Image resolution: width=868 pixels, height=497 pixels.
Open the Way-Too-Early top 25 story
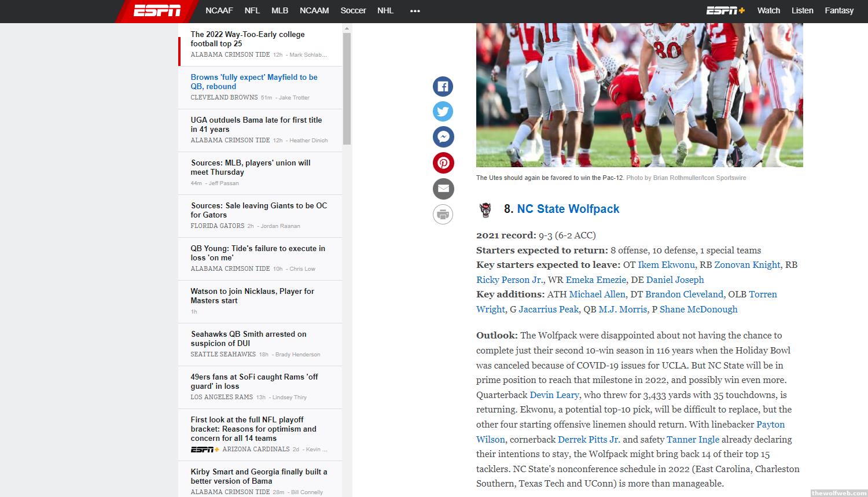point(248,39)
